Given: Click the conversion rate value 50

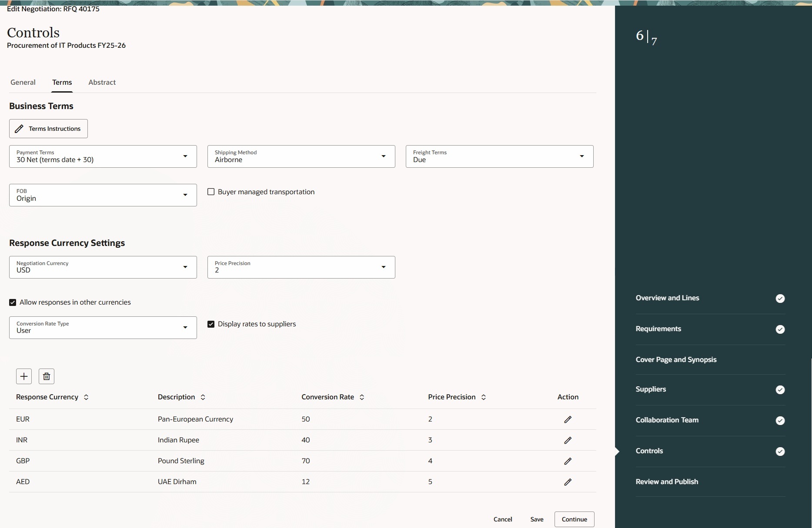Looking at the screenshot, I should (306, 419).
